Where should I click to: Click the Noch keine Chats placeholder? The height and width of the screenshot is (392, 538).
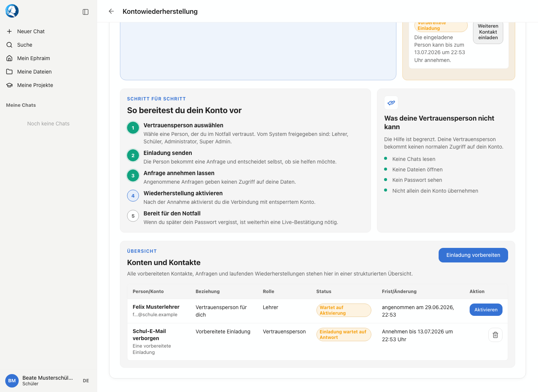click(48, 124)
